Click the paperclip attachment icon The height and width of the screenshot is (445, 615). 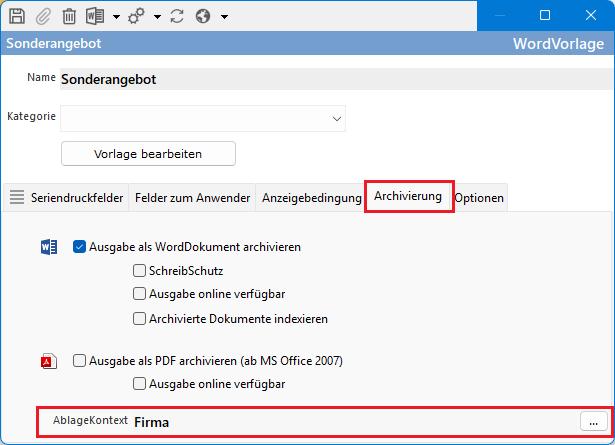tap(43, 16)
